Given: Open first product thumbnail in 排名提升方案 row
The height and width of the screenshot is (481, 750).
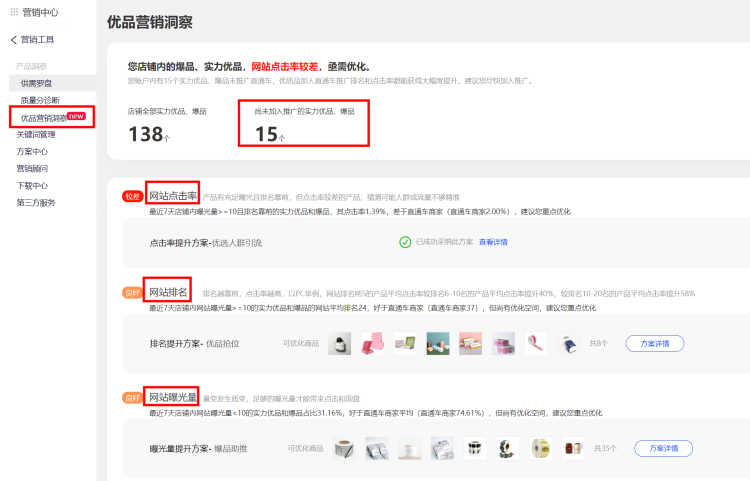Looking at the screenshot, I should [x=341, y=344].
